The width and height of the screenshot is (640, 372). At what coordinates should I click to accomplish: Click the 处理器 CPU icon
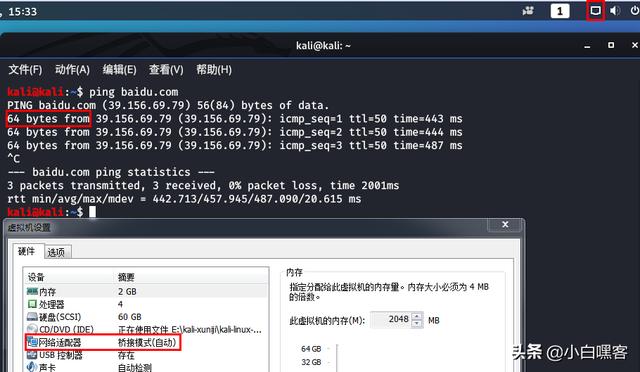[32, 304]
